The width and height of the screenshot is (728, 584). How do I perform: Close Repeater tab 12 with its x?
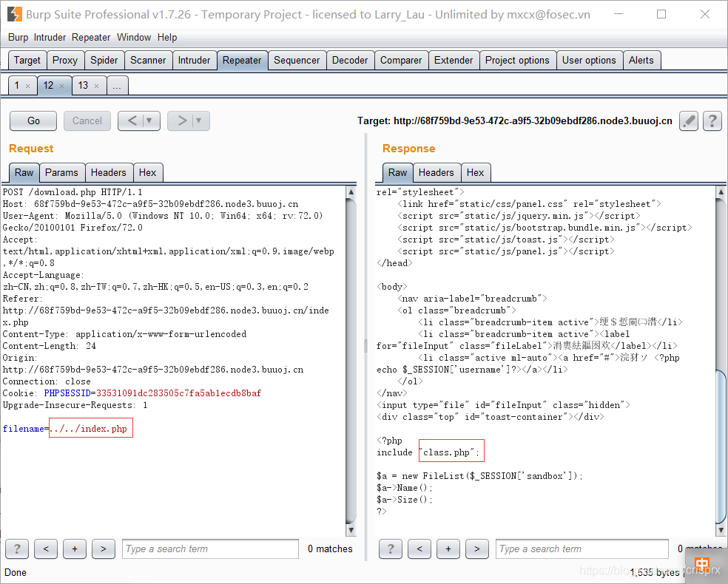coord(61,86)
